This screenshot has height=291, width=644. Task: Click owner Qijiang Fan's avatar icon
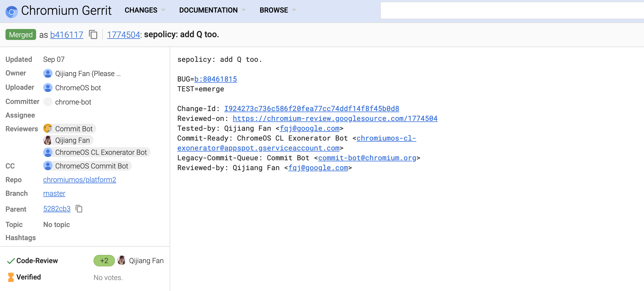pos(48,73)
